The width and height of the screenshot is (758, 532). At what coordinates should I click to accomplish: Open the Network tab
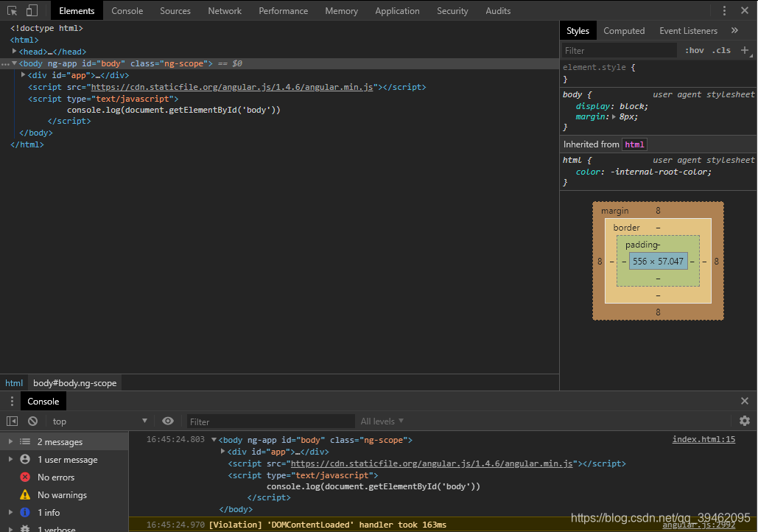225,10
